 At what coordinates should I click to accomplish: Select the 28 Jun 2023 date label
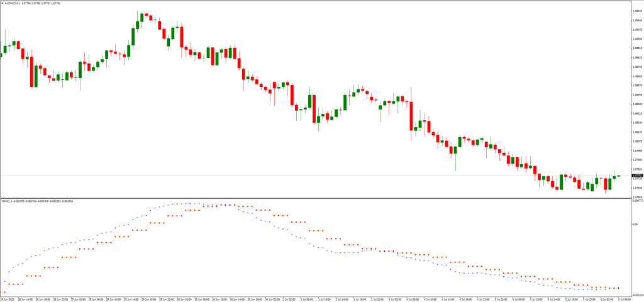[8, 298]
